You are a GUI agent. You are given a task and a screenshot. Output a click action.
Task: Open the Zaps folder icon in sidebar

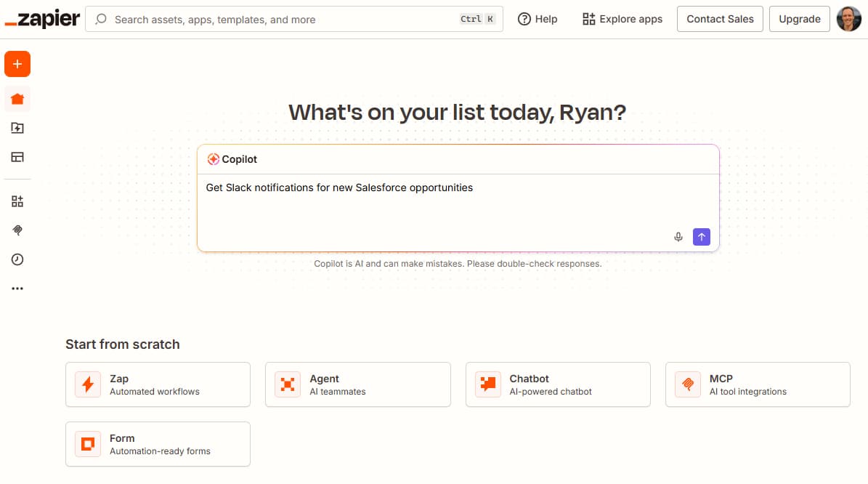point(17,128)
